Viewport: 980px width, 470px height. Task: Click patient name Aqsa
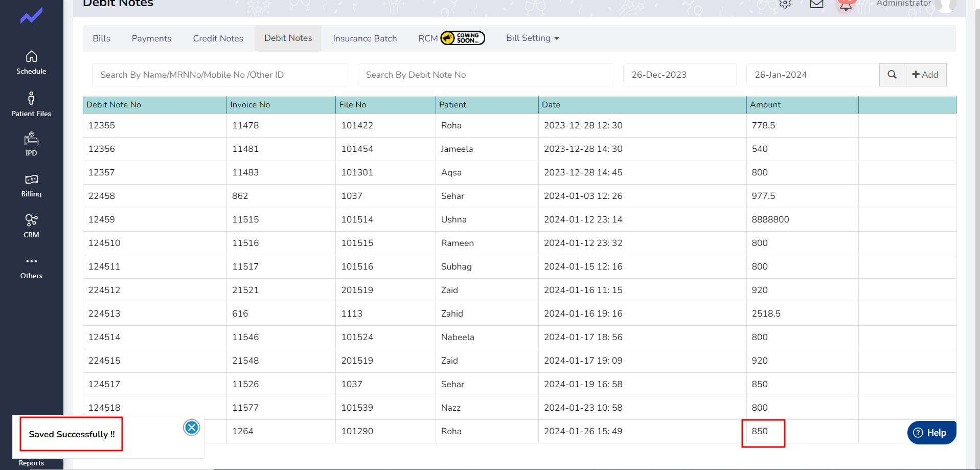click(451, 172)
